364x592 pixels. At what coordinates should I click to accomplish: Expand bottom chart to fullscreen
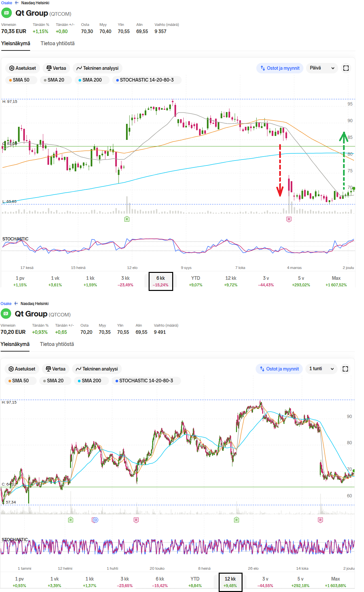click(x=345, y=369)
